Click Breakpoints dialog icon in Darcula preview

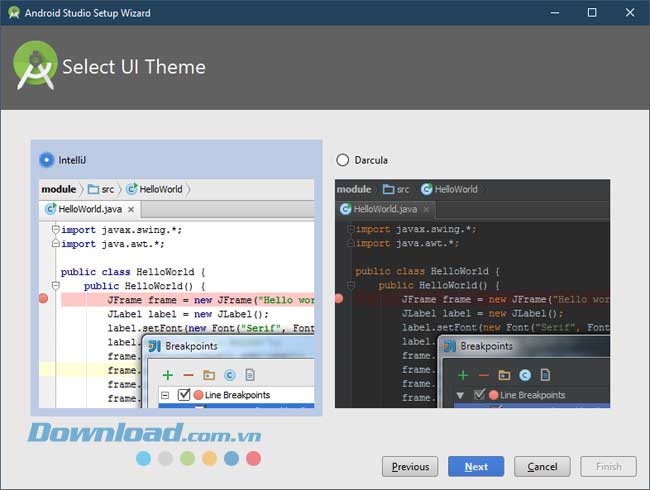pyautogui.click(x=450, y=346)
